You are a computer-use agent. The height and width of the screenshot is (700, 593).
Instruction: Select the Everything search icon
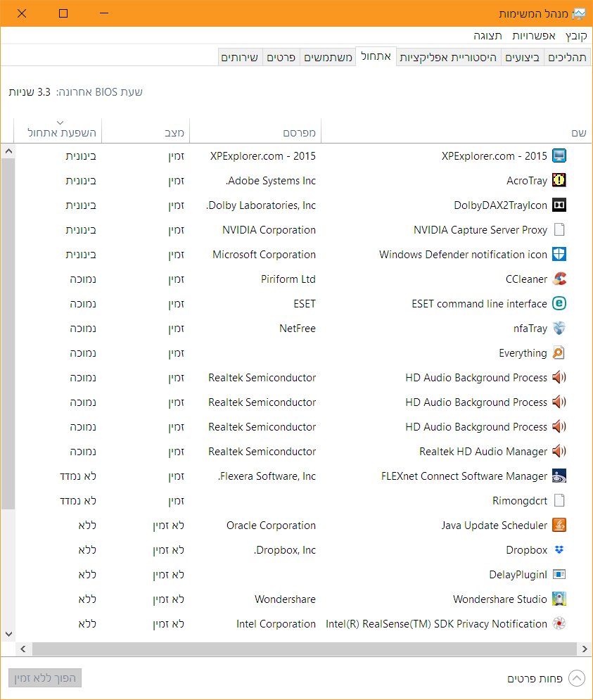click(559, 352)
